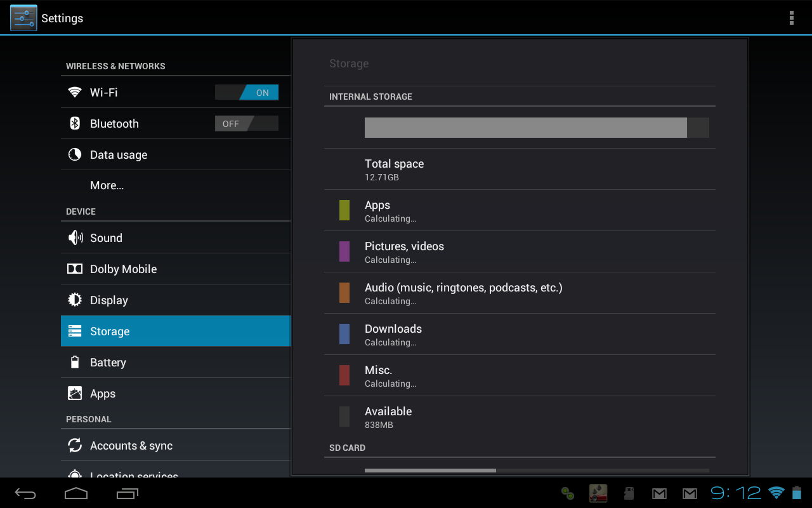Viewport: 812px width, 508px height.
Task: Open Battery settings
Action: coord(176,362)
